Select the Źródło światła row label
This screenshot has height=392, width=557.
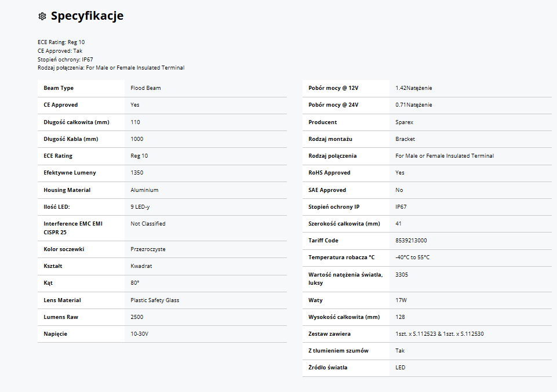(328, 368)
